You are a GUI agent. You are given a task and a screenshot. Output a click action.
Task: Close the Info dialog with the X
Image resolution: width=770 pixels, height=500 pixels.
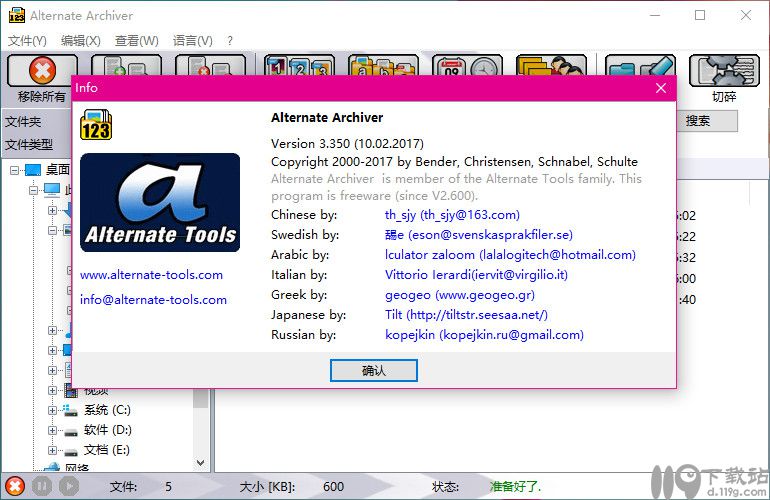coord(661,88)
